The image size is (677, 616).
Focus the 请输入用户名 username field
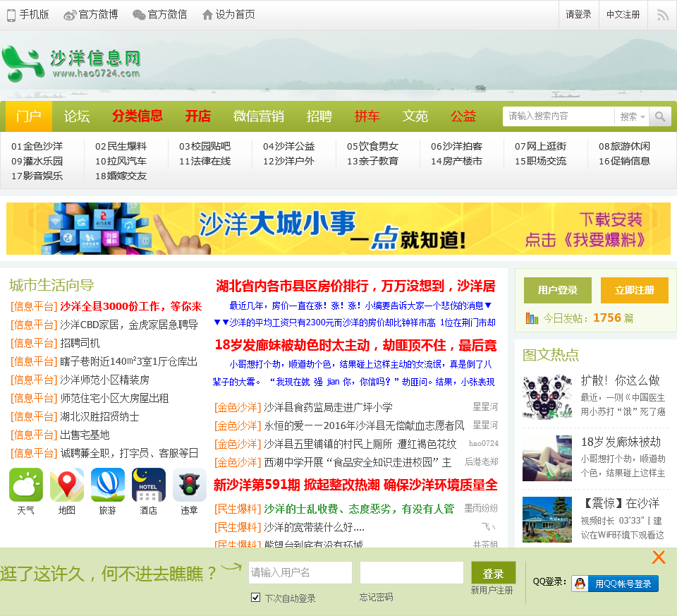[x=300, y=573]
